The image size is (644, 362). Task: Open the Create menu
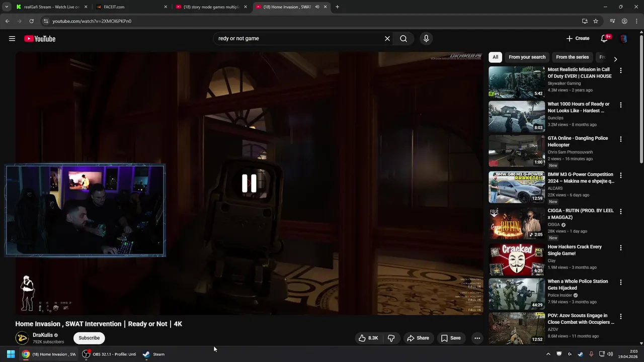point(578,38)
